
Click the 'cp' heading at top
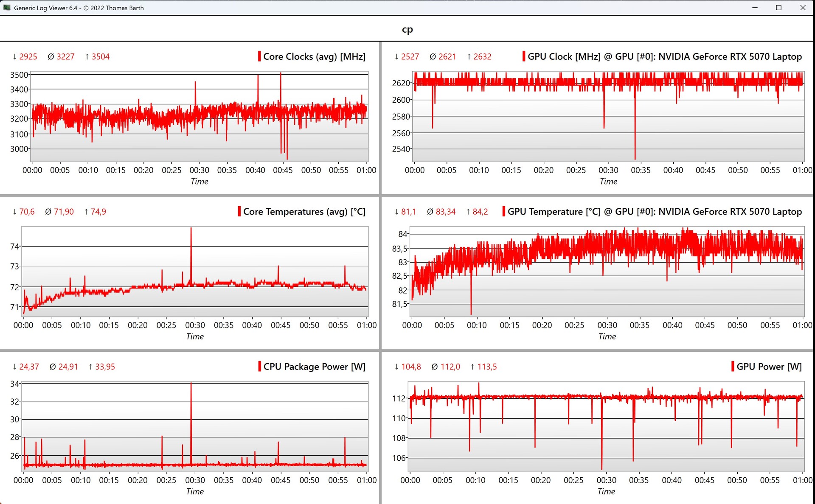[407, 29]
